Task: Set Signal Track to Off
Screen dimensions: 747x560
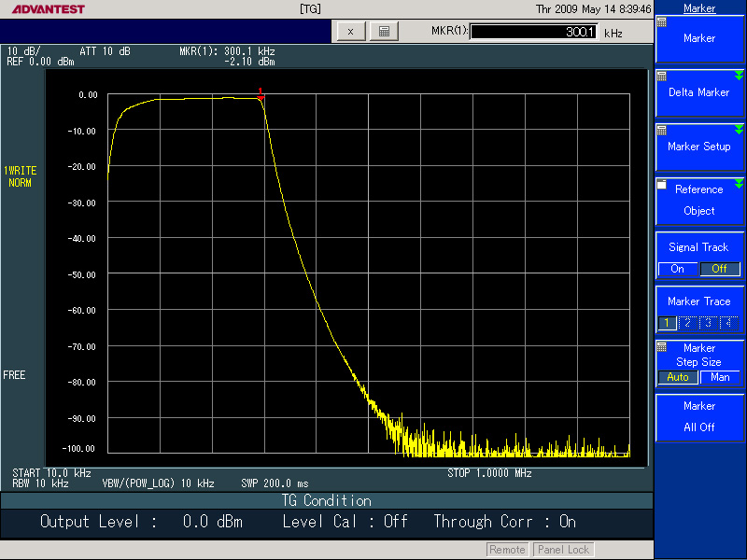Action: pos(719,269)
